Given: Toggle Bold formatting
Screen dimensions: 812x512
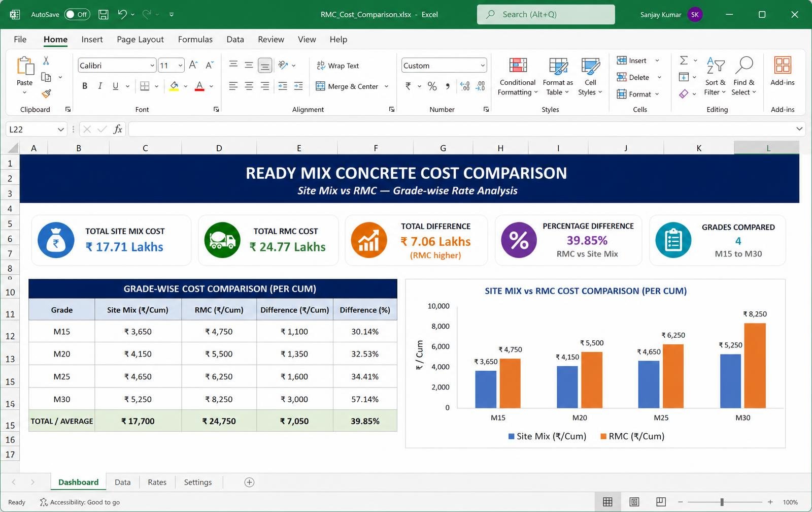Looking at the screenshot, I should tap(85, 86).
